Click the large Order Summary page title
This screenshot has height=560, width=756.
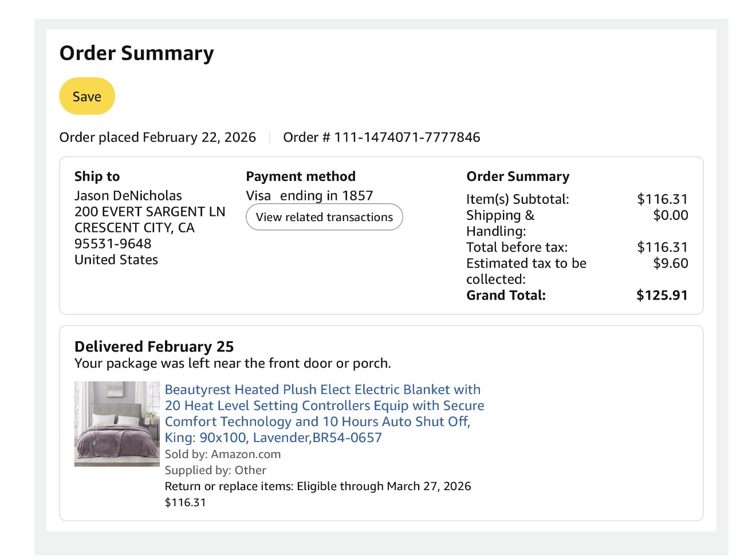137,53
